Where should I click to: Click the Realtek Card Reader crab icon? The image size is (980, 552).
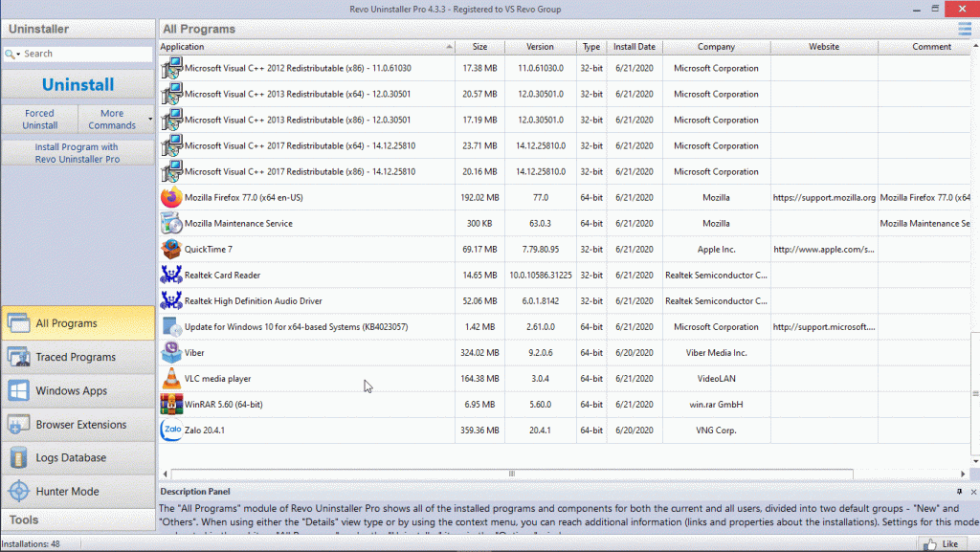click(x=171, y=275)
